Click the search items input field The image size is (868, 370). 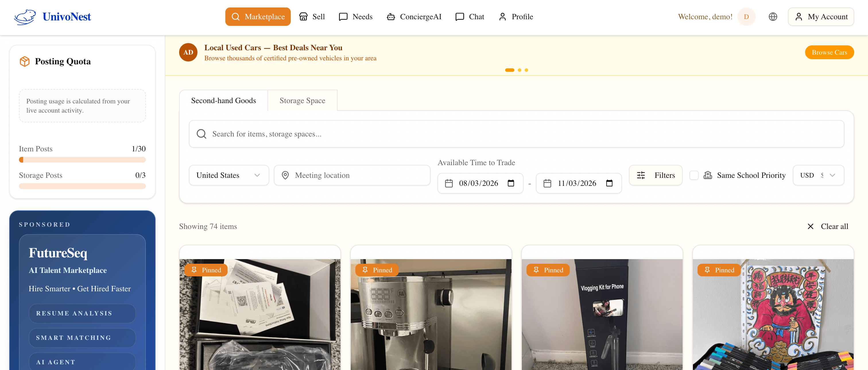(x=516, y=134)
